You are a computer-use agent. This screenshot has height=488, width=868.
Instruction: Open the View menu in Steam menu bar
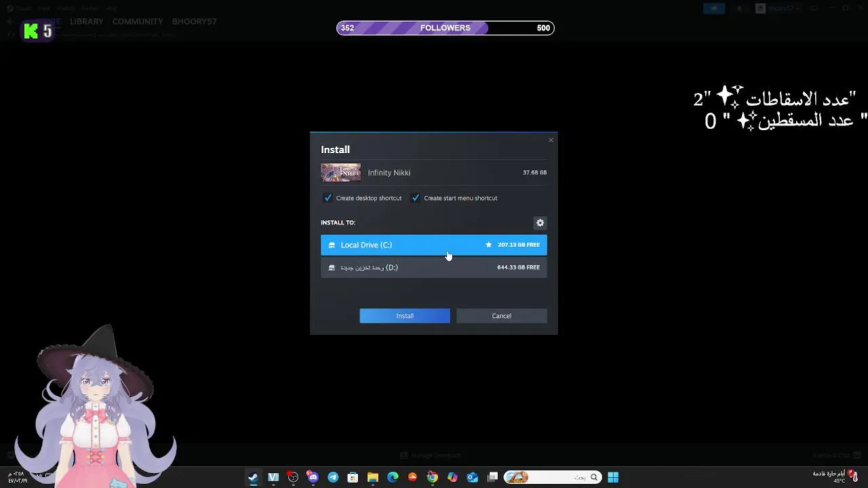pos(44,8)
